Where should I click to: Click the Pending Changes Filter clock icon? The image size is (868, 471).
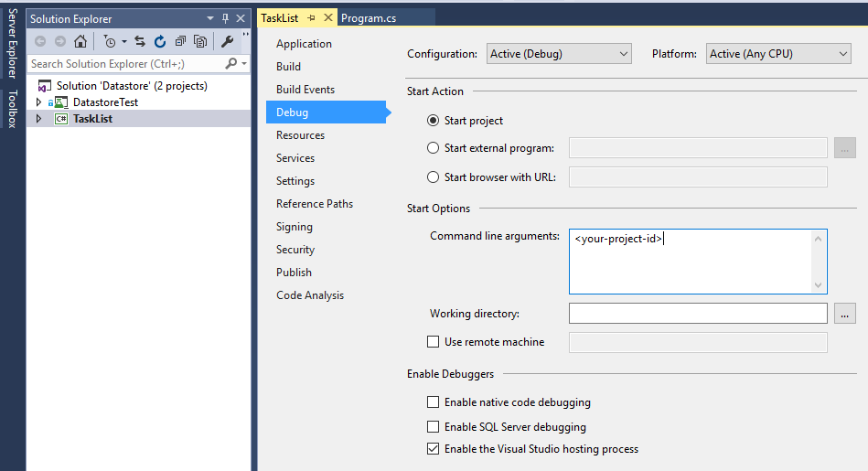click(110, 41)
